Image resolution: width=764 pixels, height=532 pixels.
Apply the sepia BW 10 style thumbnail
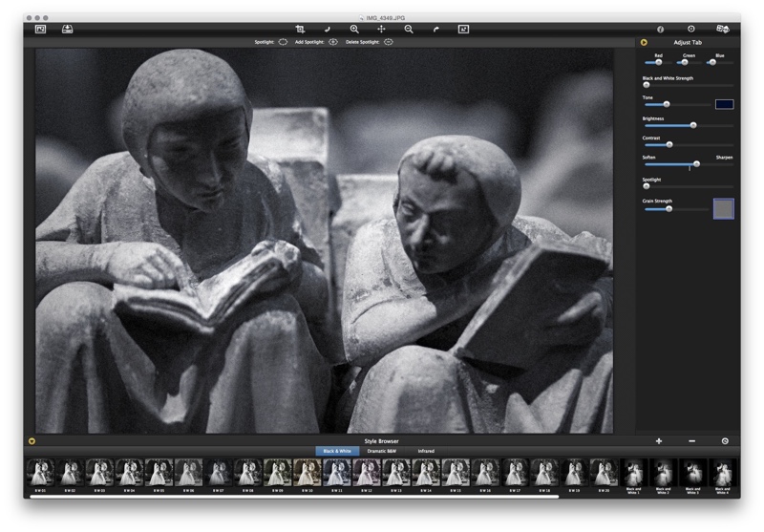[308, 473]
